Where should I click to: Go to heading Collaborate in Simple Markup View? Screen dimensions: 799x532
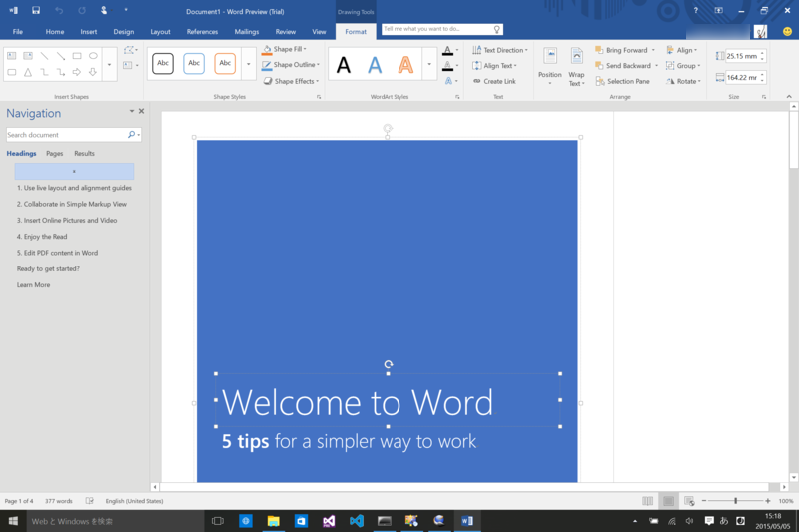pos(71,204)
